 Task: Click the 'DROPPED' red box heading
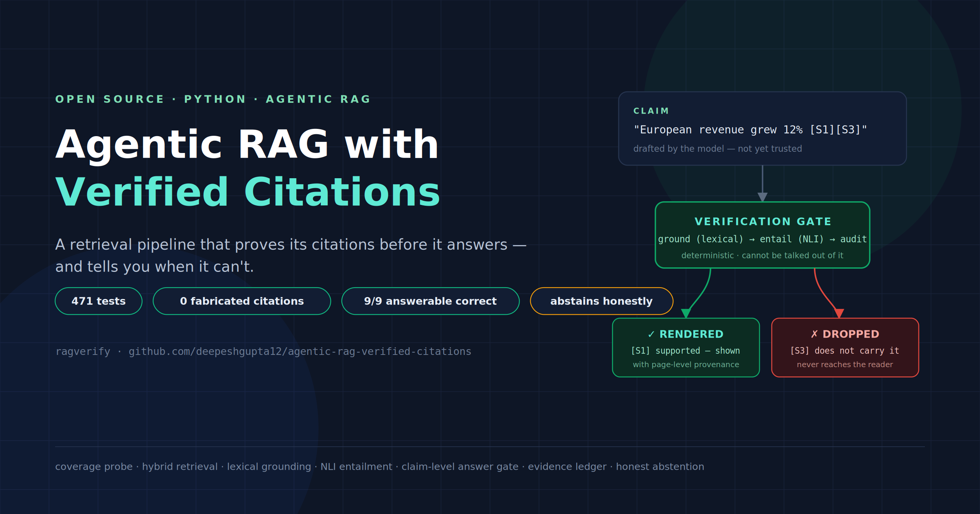coord(851,334)
